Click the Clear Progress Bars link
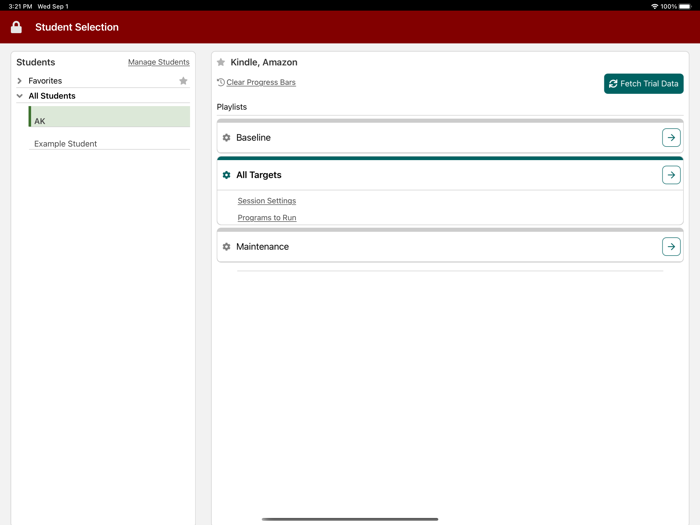 (x=261, y=82)
